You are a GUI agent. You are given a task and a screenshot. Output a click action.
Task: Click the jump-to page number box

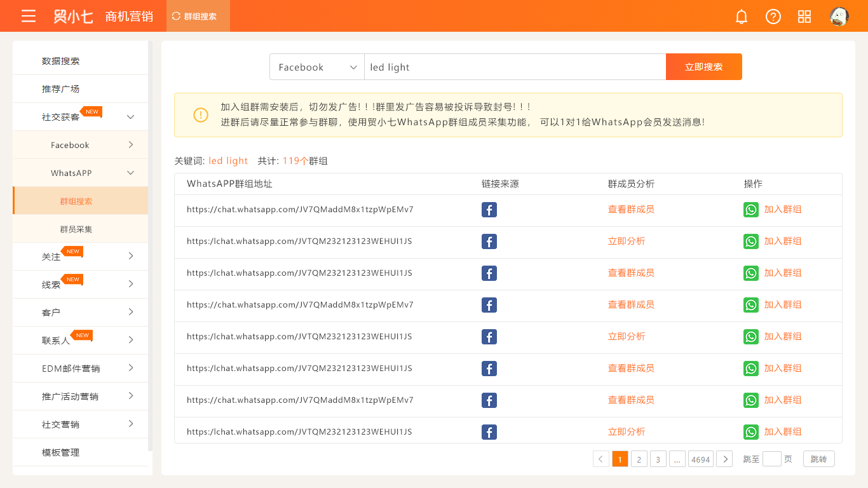772,459
